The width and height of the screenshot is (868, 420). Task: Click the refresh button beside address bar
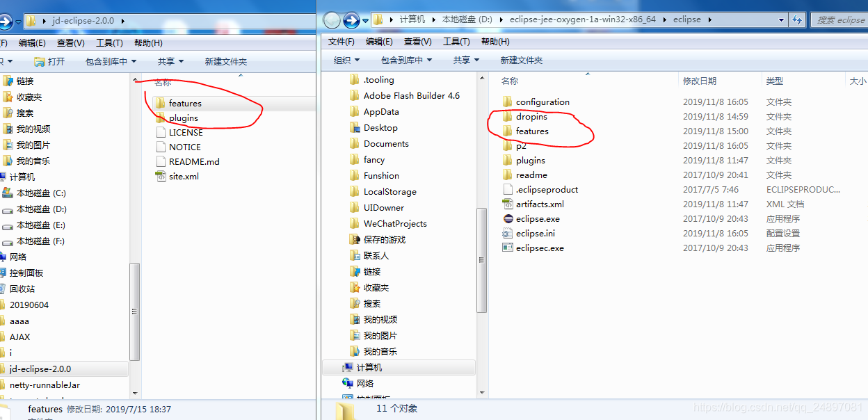798,19
